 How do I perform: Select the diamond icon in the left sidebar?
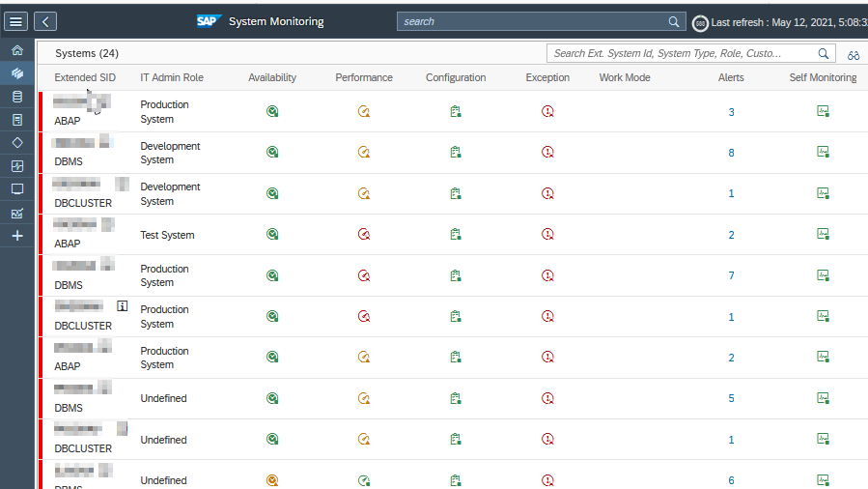[17, 143]
